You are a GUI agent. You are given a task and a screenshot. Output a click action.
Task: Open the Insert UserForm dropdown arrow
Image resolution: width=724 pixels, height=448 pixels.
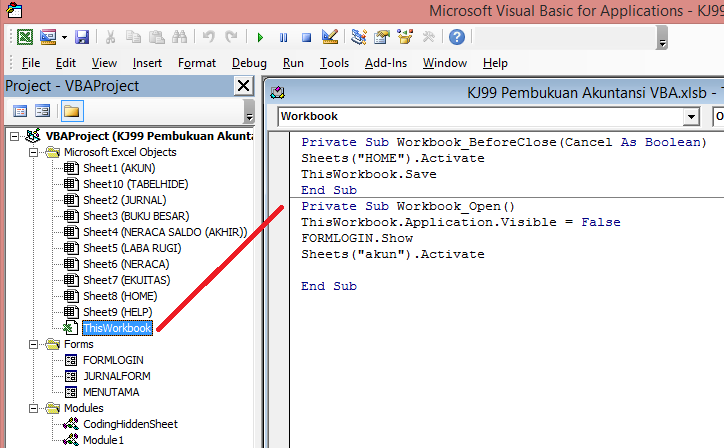pos(64,37)
